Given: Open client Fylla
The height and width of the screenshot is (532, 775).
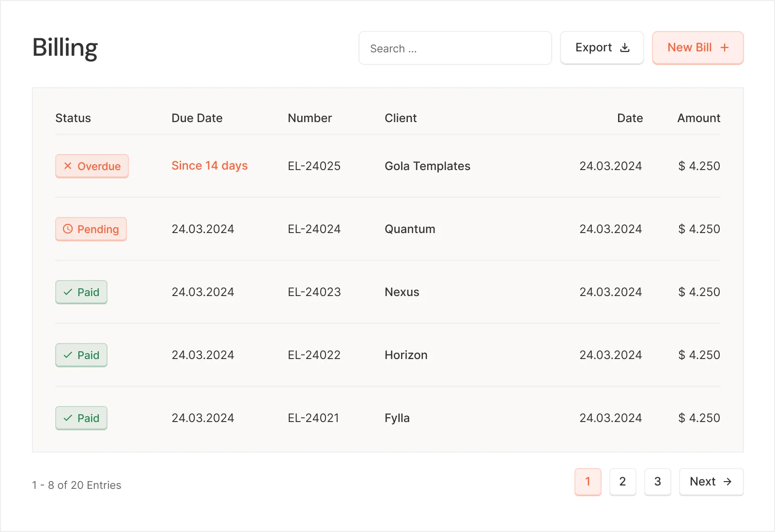Looking at the screenshot, I should tap(397, 418).
